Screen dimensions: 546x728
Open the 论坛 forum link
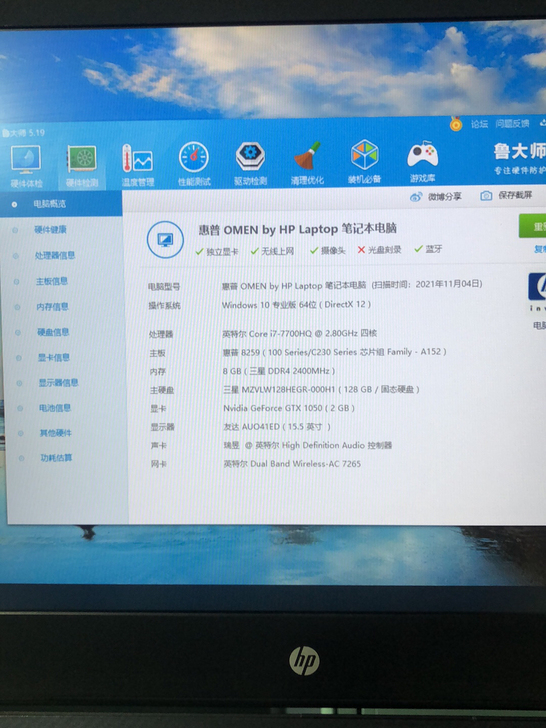tap(479, 124)
